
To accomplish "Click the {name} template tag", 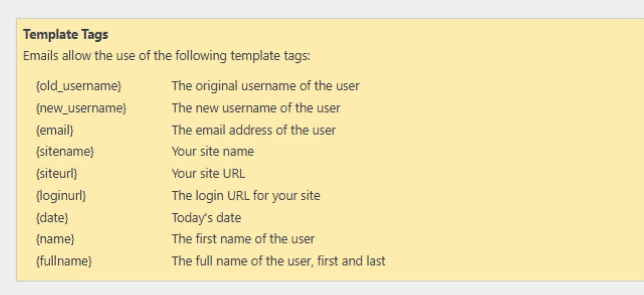I will (x=55, y=239).
